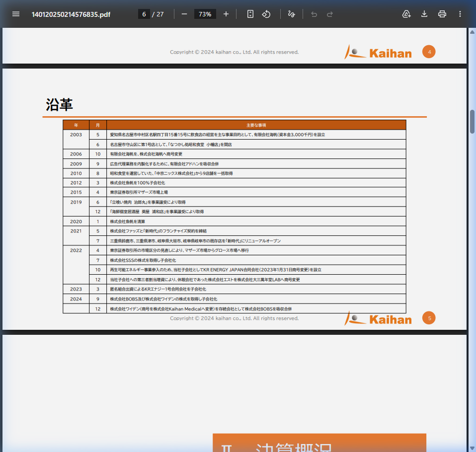This screenshot has width=476, height=452.
Task: Activate the draw annotation tool
Action: (292, 14)
